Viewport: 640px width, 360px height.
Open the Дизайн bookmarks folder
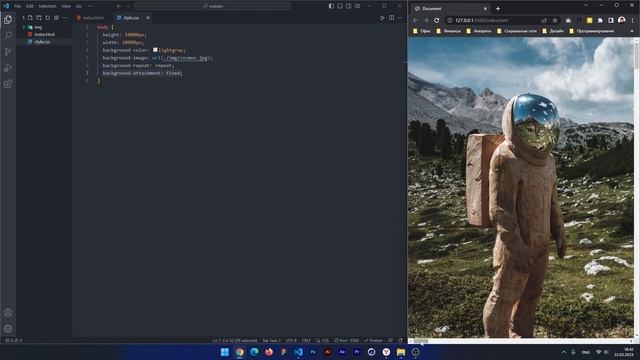tap(553, 31)
